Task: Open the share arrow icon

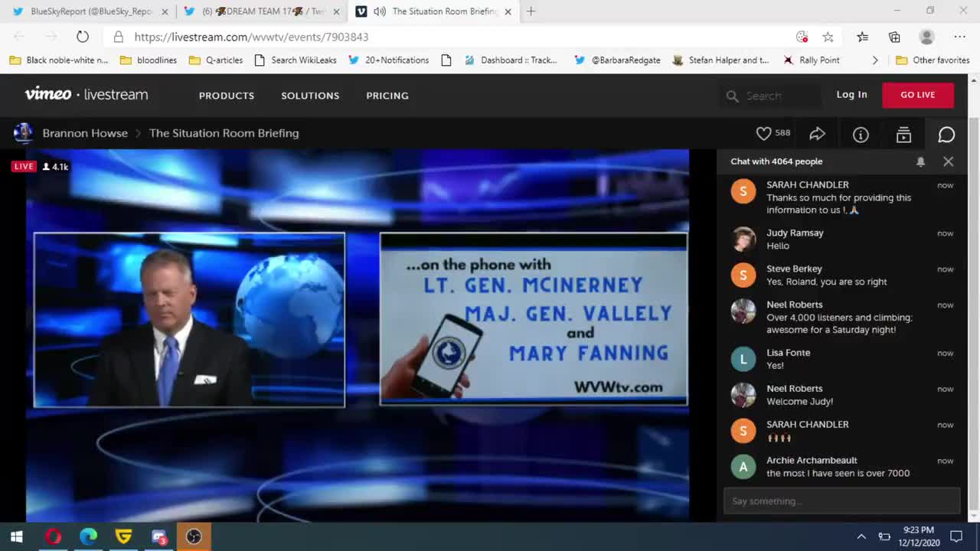Action: point(817,134)
